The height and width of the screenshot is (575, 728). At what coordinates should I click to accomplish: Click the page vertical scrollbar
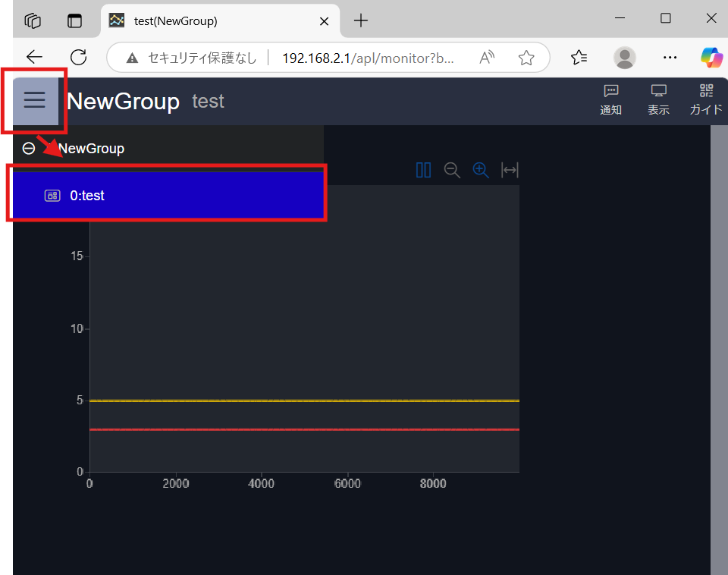[x=719, y=350]
